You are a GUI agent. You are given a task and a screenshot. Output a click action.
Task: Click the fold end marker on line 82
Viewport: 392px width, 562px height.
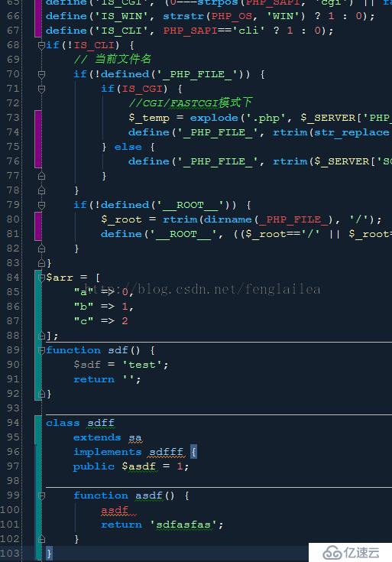[41, 249]
